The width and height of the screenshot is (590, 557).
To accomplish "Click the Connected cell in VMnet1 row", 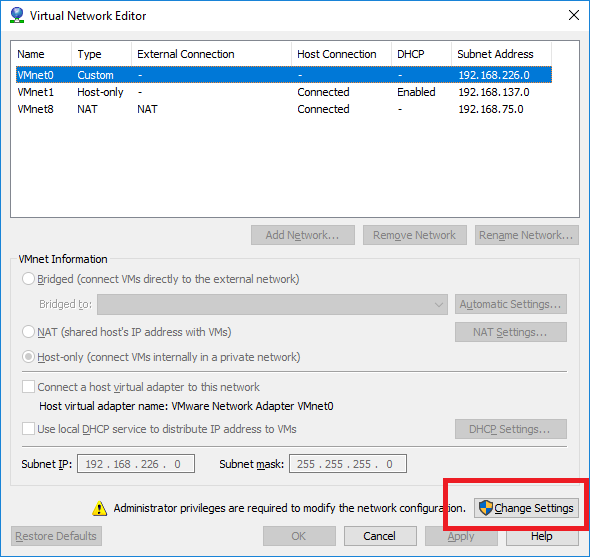I will tap(323, 92).
